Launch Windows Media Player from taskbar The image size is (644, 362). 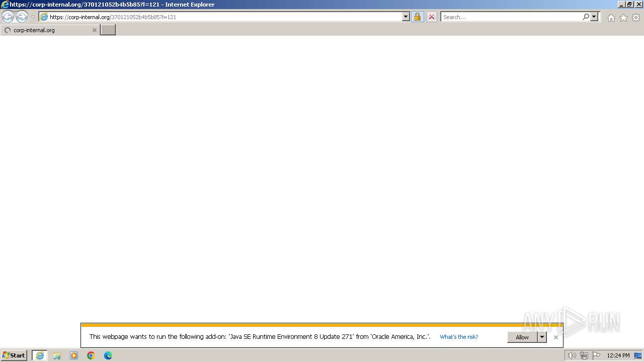tap(74, 355)
